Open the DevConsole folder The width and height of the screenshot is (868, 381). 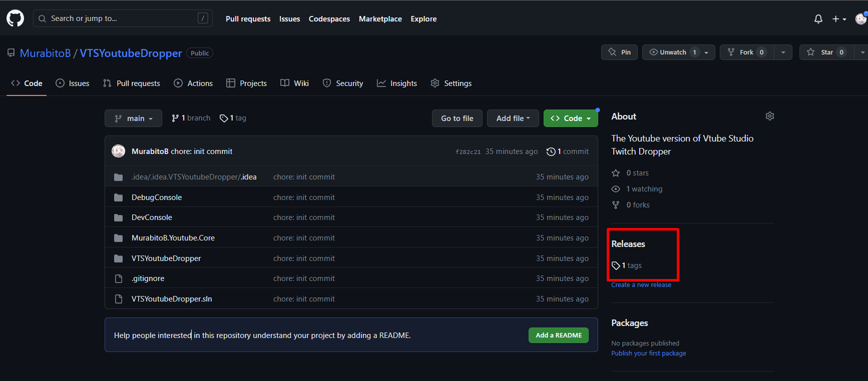152,217
